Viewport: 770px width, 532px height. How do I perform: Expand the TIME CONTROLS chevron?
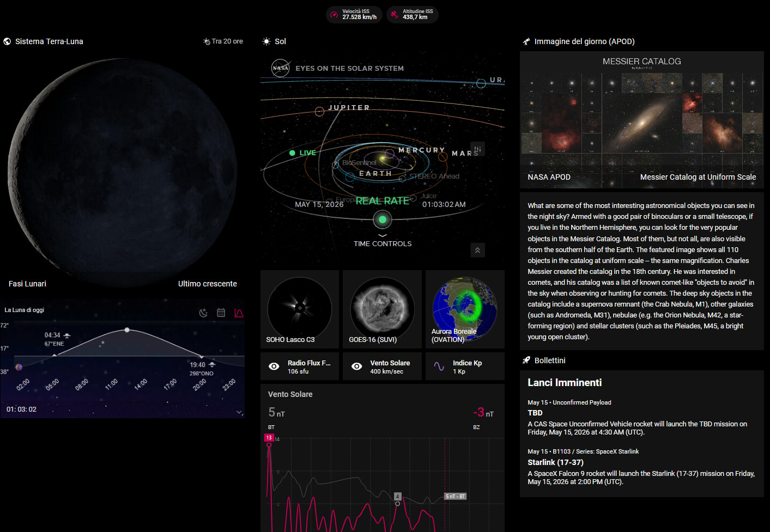coord(383,236)
